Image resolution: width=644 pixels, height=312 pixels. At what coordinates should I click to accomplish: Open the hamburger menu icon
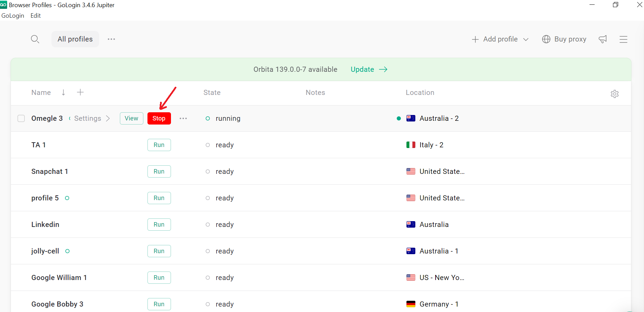(x=623, y=39)
